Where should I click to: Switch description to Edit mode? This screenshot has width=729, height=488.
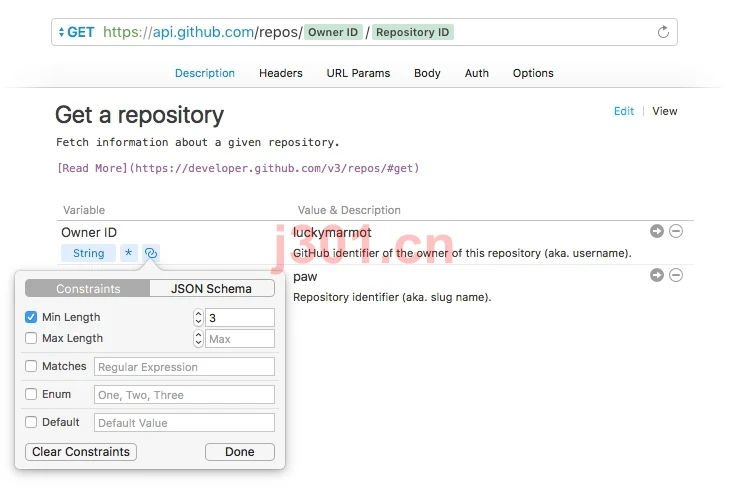623,111
